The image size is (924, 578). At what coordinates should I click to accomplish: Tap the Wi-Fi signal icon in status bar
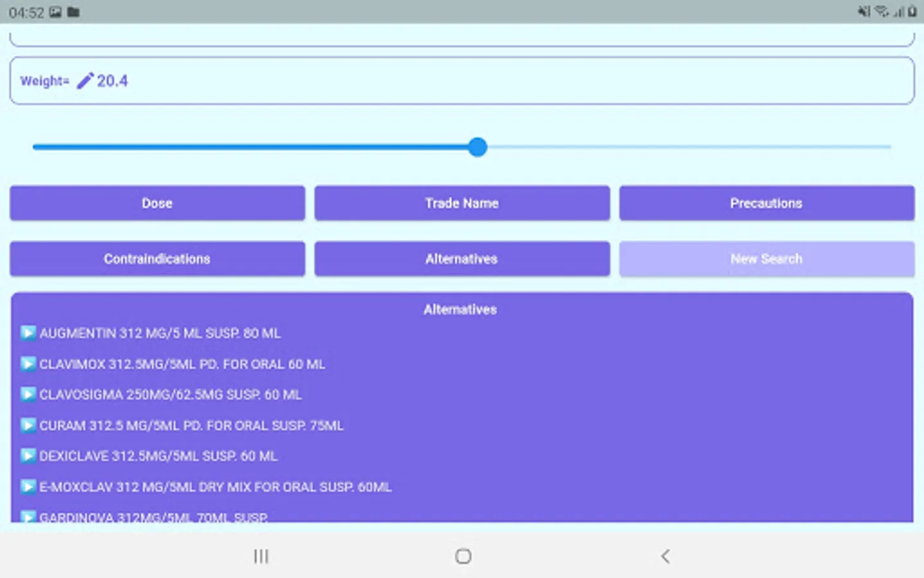pyautogui.click(x=882, y=12)
